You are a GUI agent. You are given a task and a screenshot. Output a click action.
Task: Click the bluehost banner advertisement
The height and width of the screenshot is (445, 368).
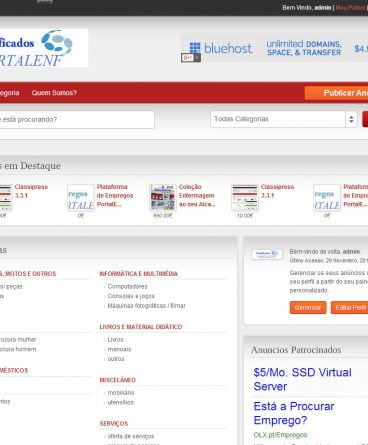click(275, 48)
